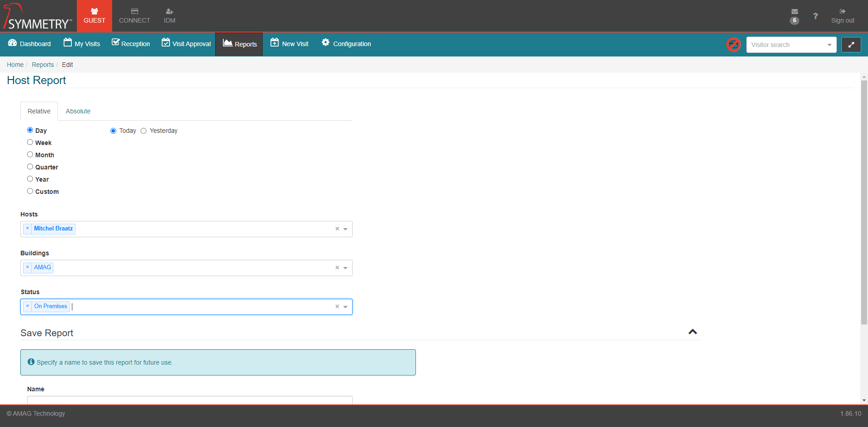Click the messages envelope icon
The image size is (868, 427).
point(794,12)
